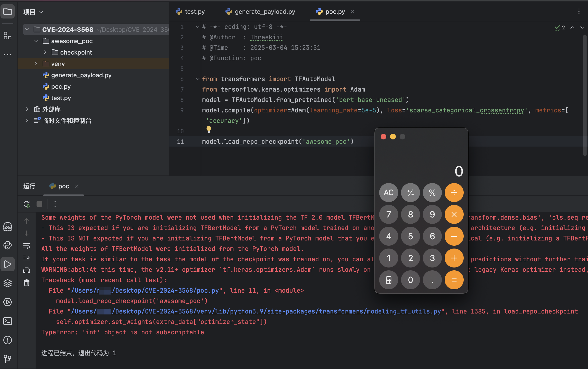Viewport: 588px width, 369px height.
Task: Open the Python Console tool window
Action: pos(8,245)
